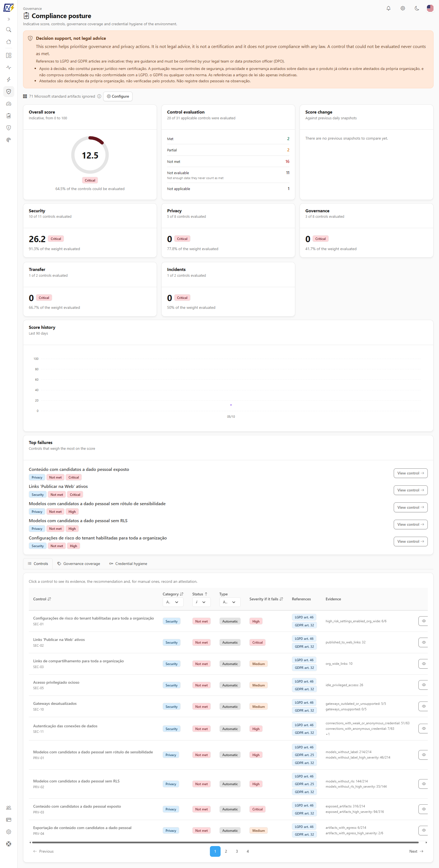Open the Type filter dropdown

point(230,602)
